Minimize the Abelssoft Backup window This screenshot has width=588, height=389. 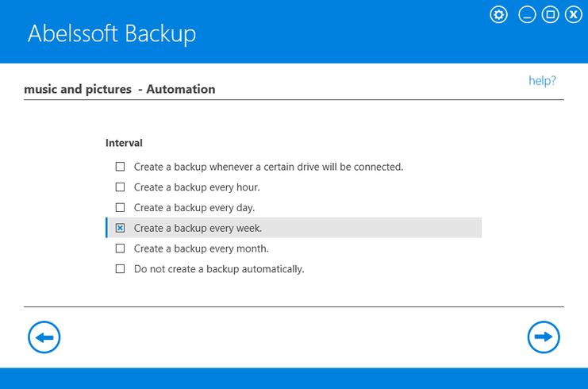[527, 14]
